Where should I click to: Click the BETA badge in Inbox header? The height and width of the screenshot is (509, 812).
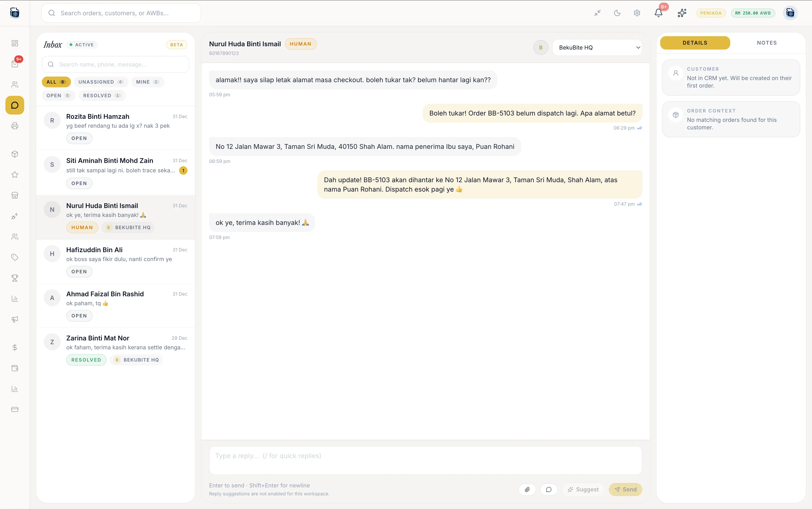pos(176,45)
